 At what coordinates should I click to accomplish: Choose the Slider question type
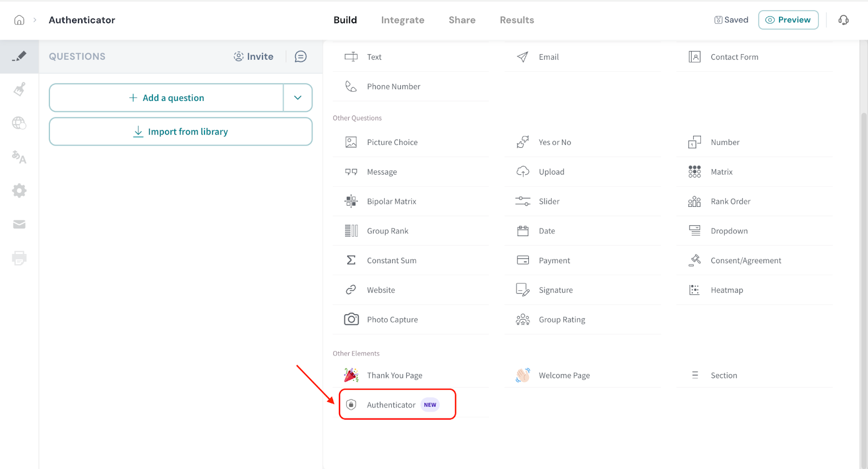click(x=548, y=201)
